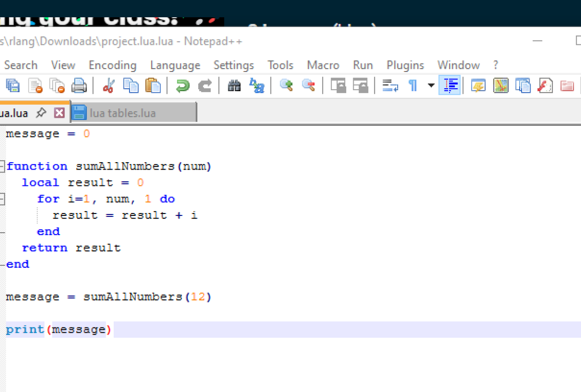This screenshot has width=581, height=392.
Task: Click the Paste clipboard icon
Action: (153, 86)
